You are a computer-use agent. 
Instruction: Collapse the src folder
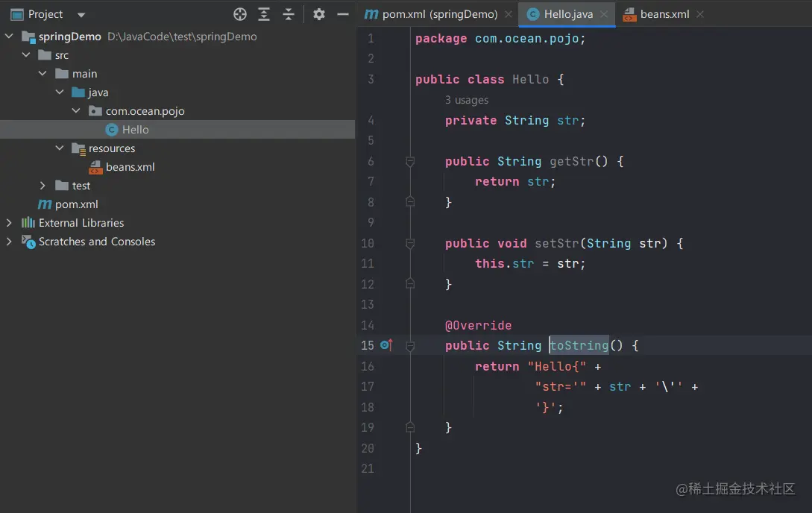click(x=26, y=55)
